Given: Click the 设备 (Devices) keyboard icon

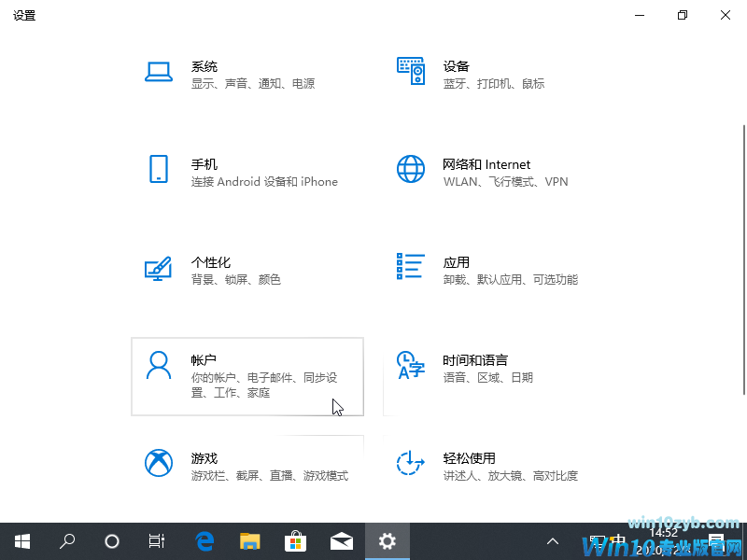Looking at the screenshot, I should [x=411, y=72].
